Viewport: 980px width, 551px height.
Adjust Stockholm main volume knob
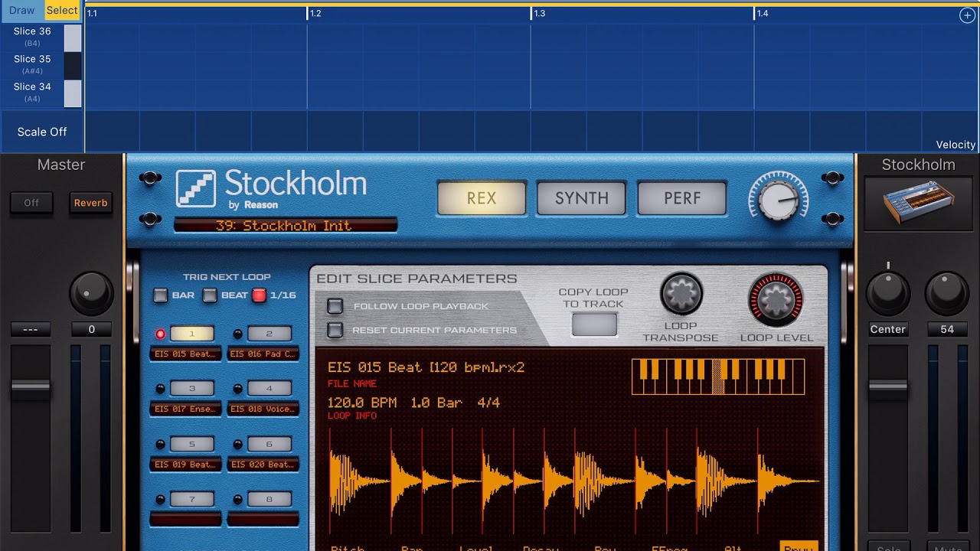(x=778, y=198)
